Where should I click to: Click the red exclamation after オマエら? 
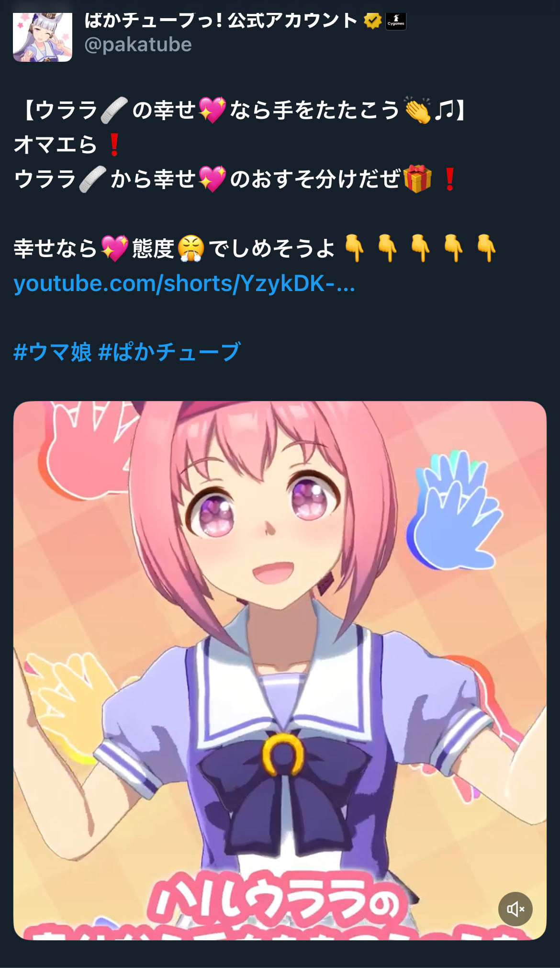click(x=114, y=145)
